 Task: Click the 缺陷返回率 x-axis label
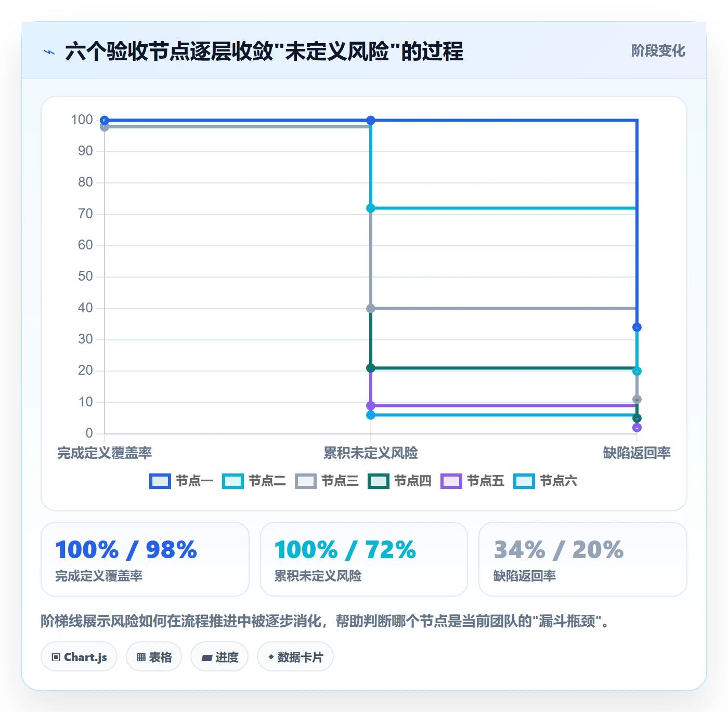pos(636,453)
